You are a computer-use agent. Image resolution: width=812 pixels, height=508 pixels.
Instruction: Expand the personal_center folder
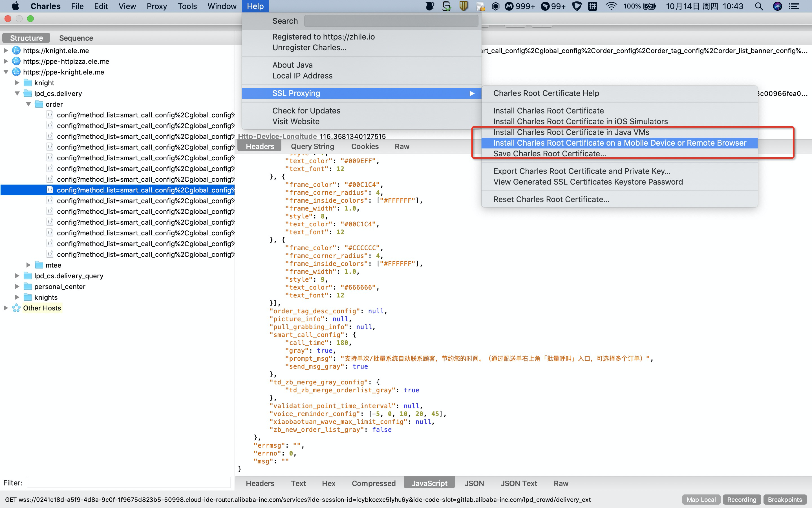(17, 286)
